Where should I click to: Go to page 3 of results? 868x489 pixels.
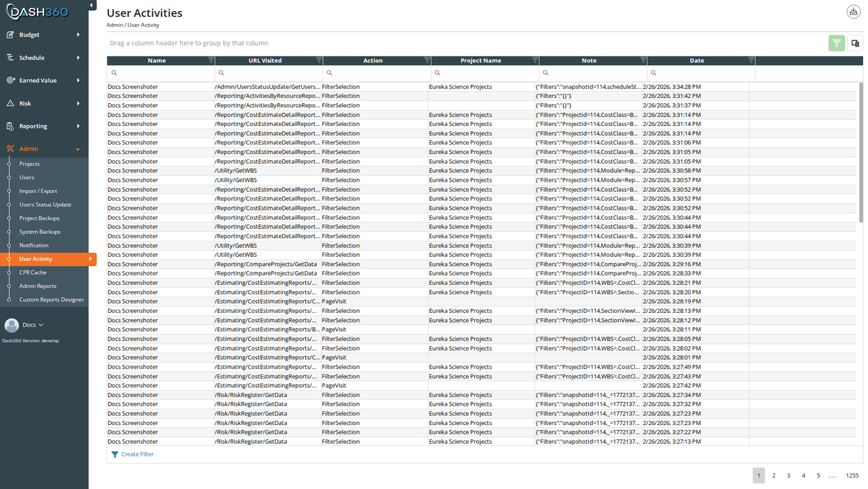(x=789, y=475)
